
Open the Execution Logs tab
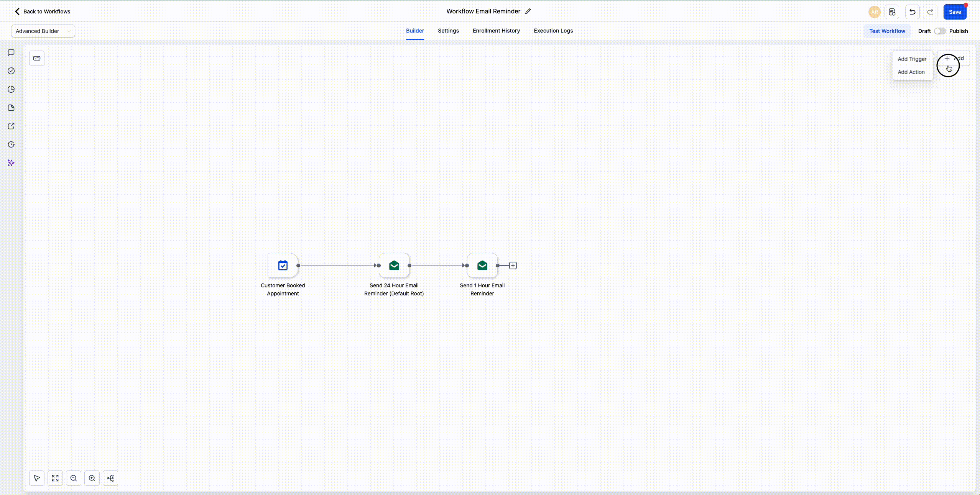(x=553, y=31)
